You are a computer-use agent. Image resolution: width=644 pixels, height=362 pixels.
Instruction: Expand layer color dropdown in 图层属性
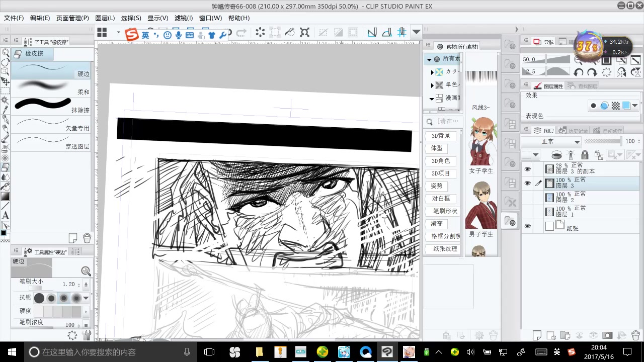tap(635, 106)
